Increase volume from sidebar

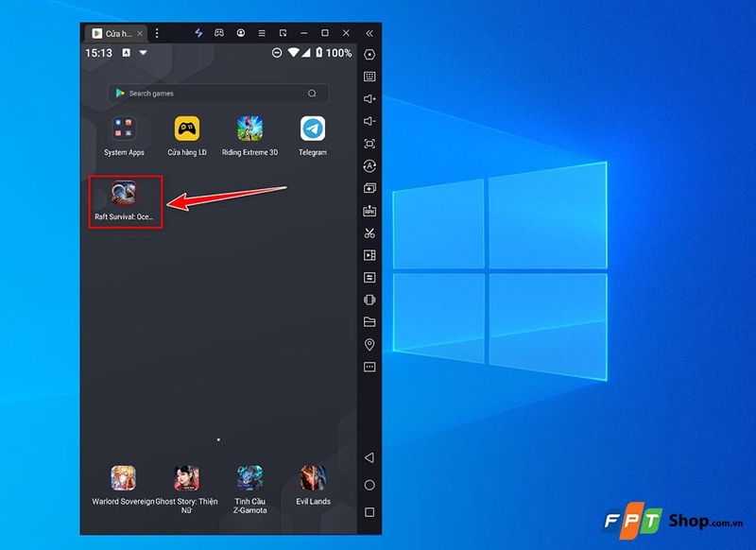369,99
